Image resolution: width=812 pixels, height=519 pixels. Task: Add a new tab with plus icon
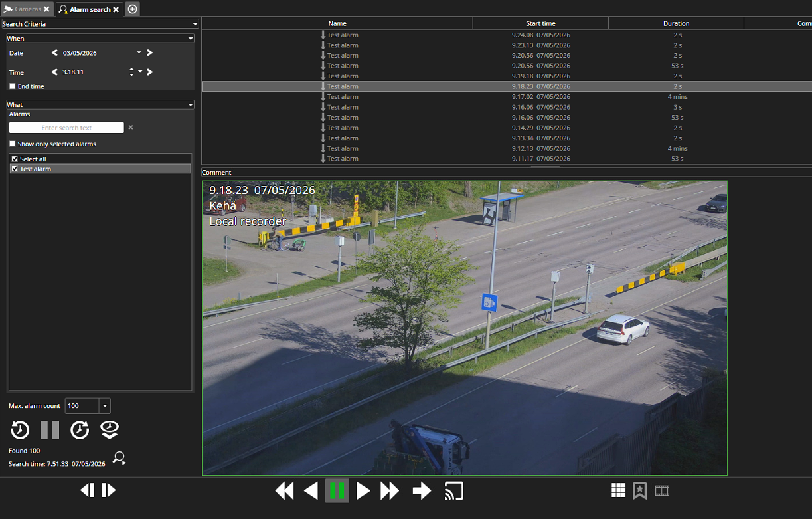click(x=132, y=9)
